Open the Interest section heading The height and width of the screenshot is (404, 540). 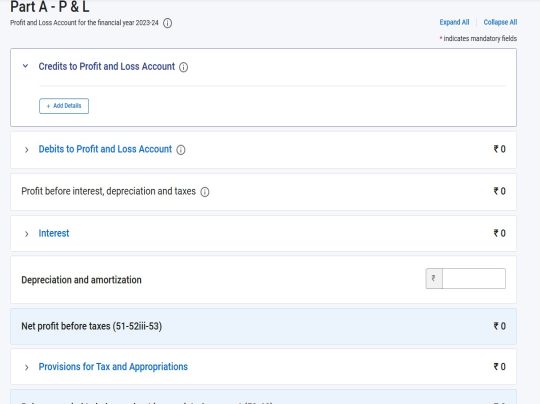[54, 233]
